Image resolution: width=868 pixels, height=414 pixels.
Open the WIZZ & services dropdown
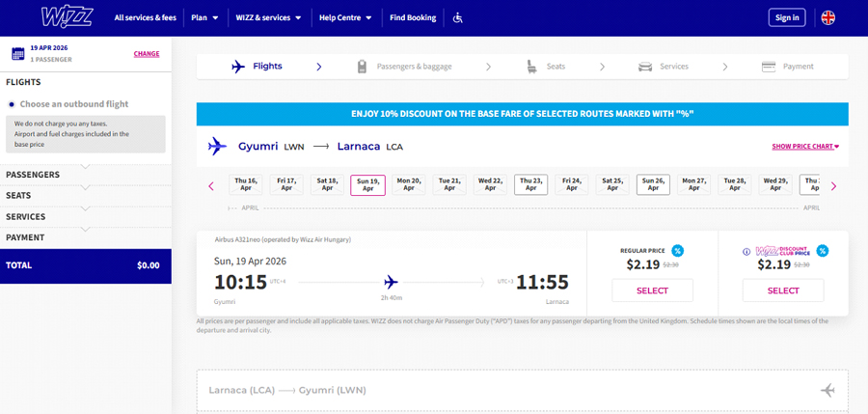tap(268, 17)
